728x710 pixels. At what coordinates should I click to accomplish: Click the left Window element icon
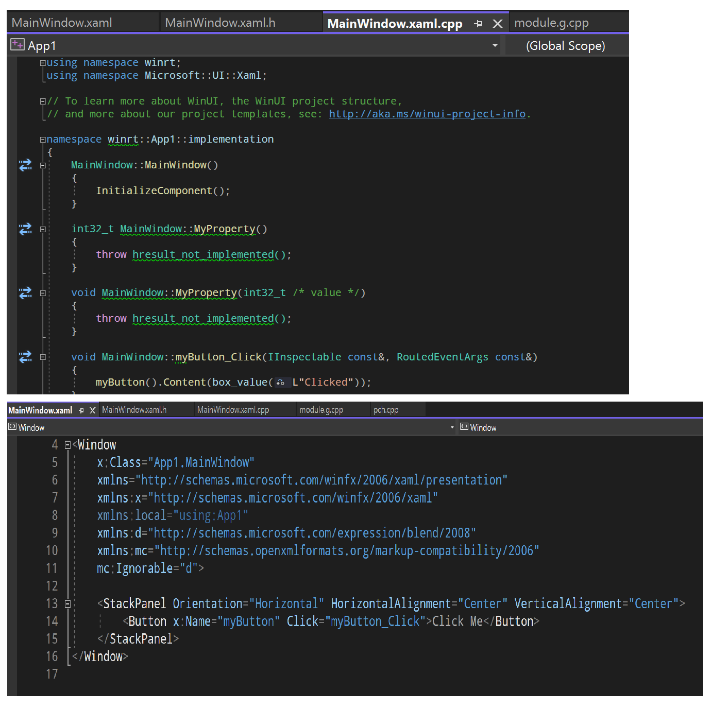coord(12,427)
